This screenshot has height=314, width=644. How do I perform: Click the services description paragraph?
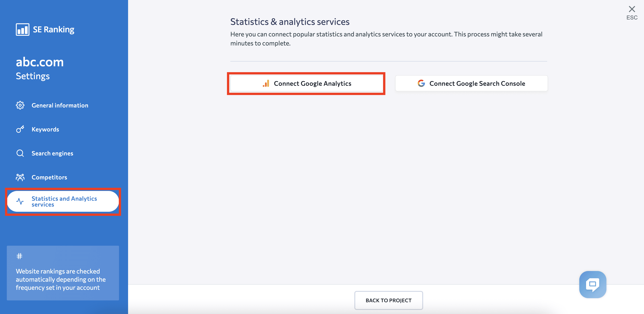(386, 39)
